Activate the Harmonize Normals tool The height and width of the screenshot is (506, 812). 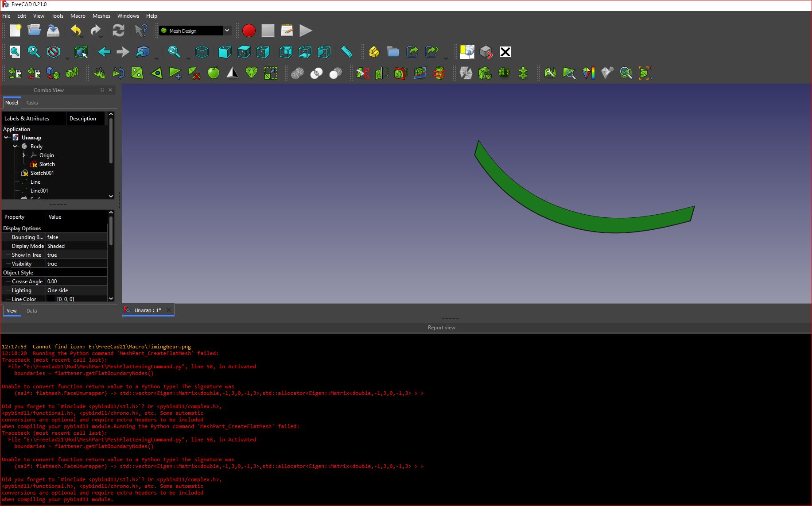tap(99, 73)
